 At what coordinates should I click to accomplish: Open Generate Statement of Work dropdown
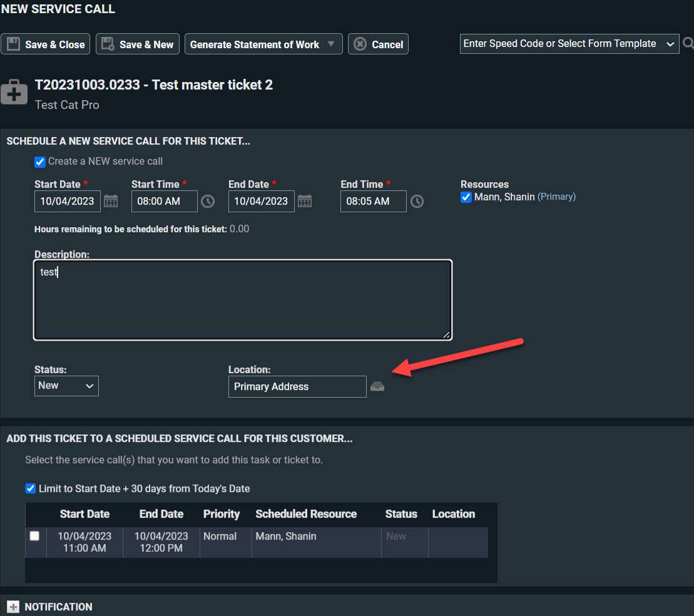coord(263,44)
